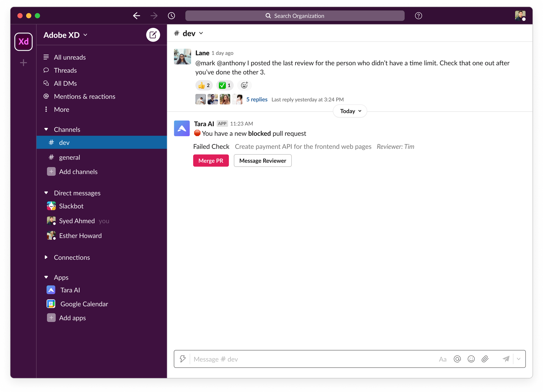Click the help question mark icon

(418, 16)
